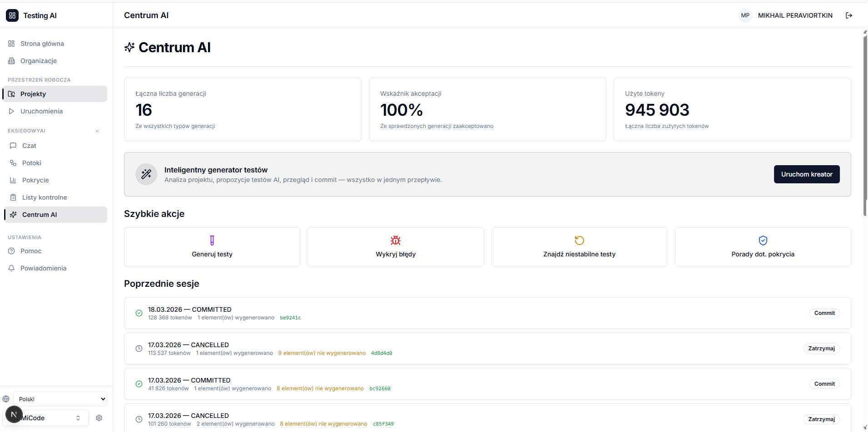
Task: Select Projekty in the workspace menu
Action: [x=55, y=94]
